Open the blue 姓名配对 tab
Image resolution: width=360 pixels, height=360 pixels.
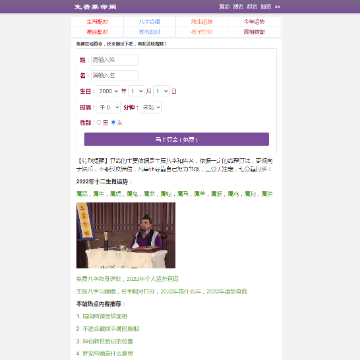tap(149, 32)
